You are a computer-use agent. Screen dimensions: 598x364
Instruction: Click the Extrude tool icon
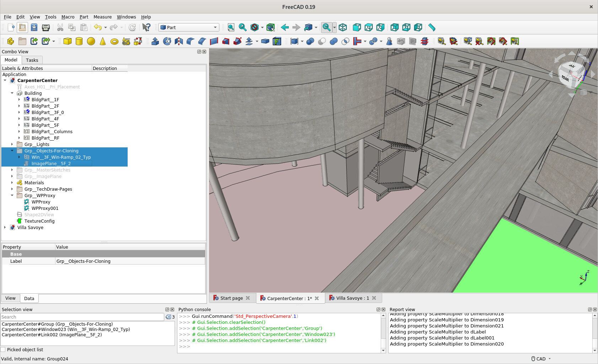[155, 41]
